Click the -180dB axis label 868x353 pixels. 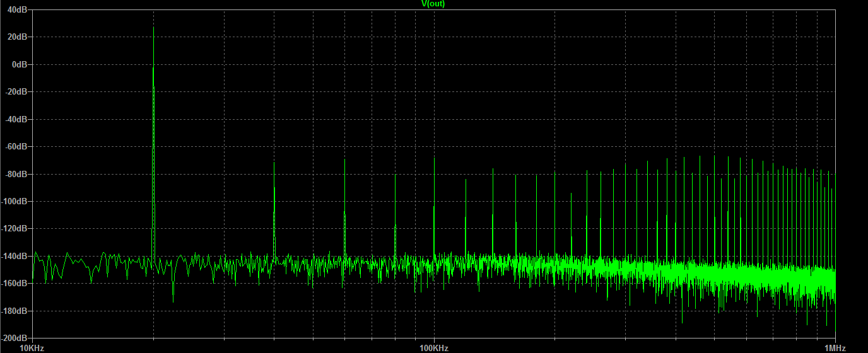15,311
